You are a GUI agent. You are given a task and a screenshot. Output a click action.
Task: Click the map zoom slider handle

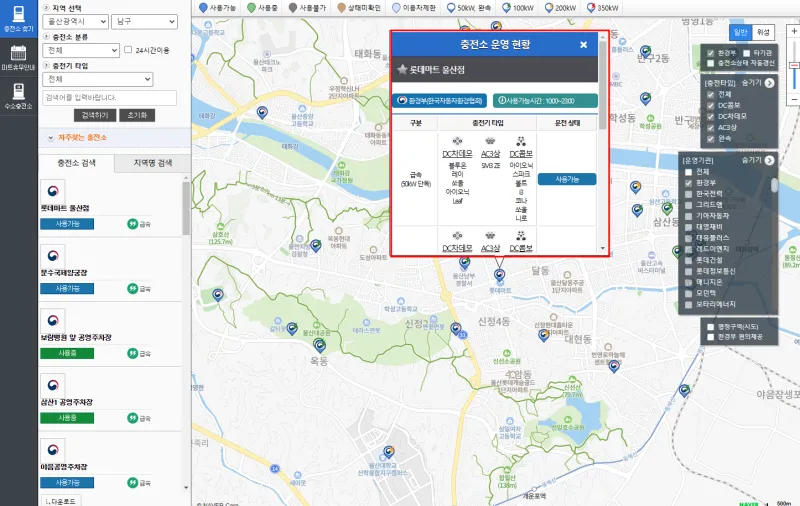[794, 66]
